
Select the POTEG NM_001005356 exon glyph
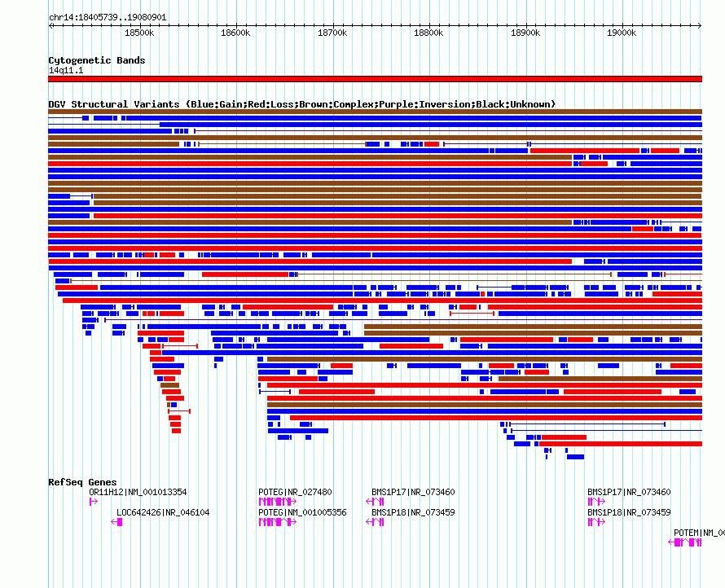[x=278, y=522]
